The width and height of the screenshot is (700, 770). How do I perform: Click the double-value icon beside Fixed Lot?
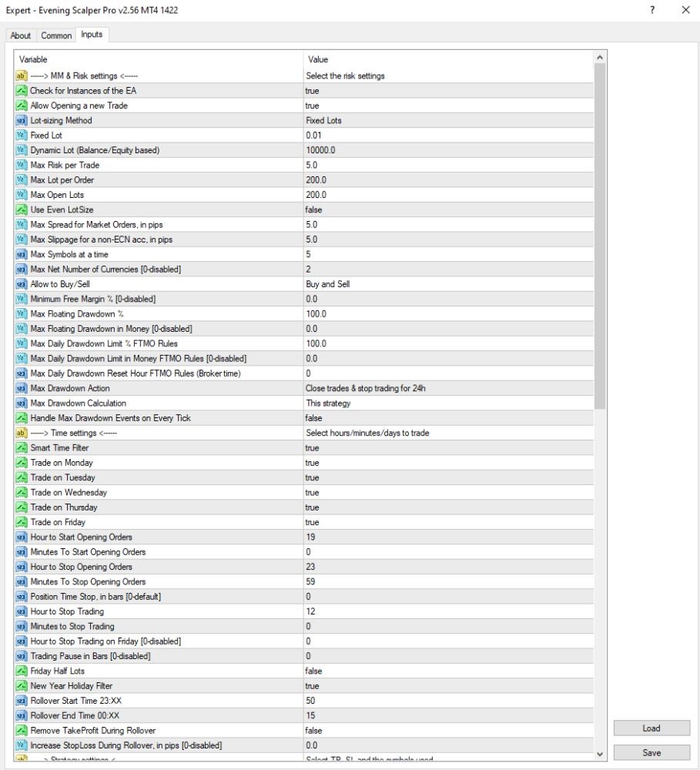(21, 135)
